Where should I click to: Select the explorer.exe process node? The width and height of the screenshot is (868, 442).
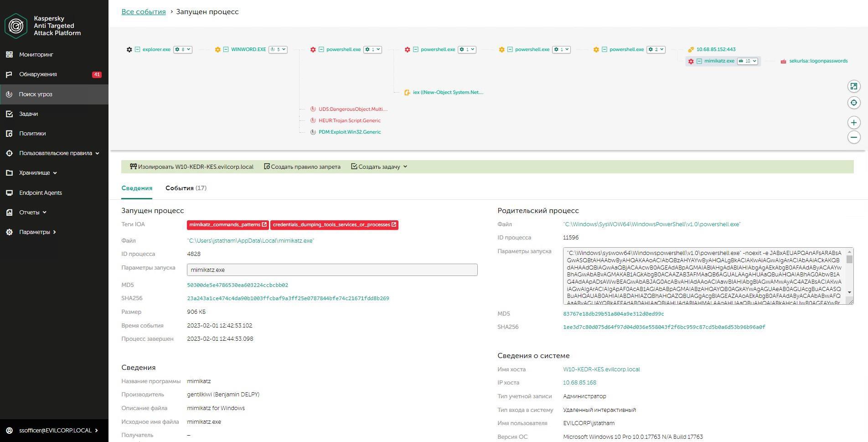click(156, 50)
